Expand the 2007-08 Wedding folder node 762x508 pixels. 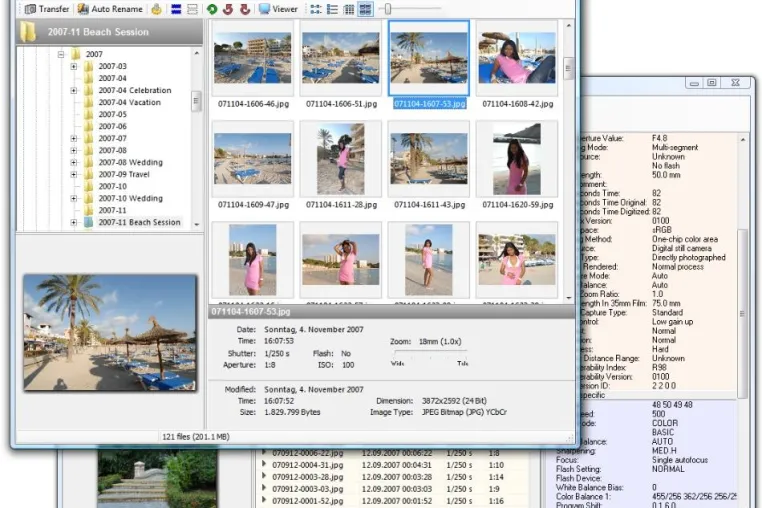[74, 162]
